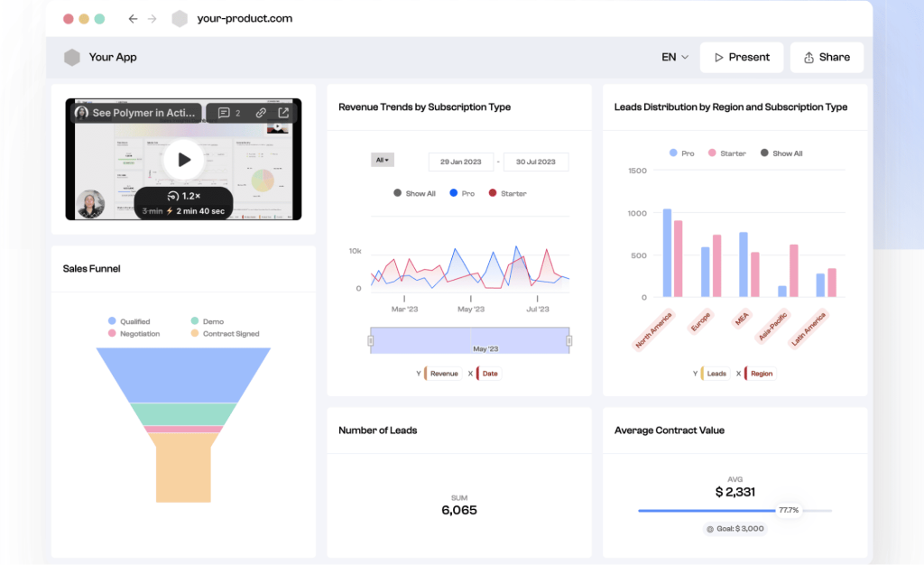Click the Revenue Trends by Subscription Type title
Screen dimensions: 924x565
[424, 107]
